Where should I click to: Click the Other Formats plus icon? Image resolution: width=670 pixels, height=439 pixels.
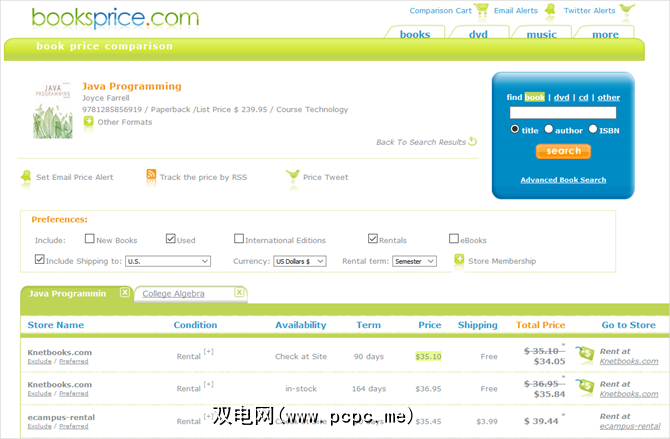88,121
